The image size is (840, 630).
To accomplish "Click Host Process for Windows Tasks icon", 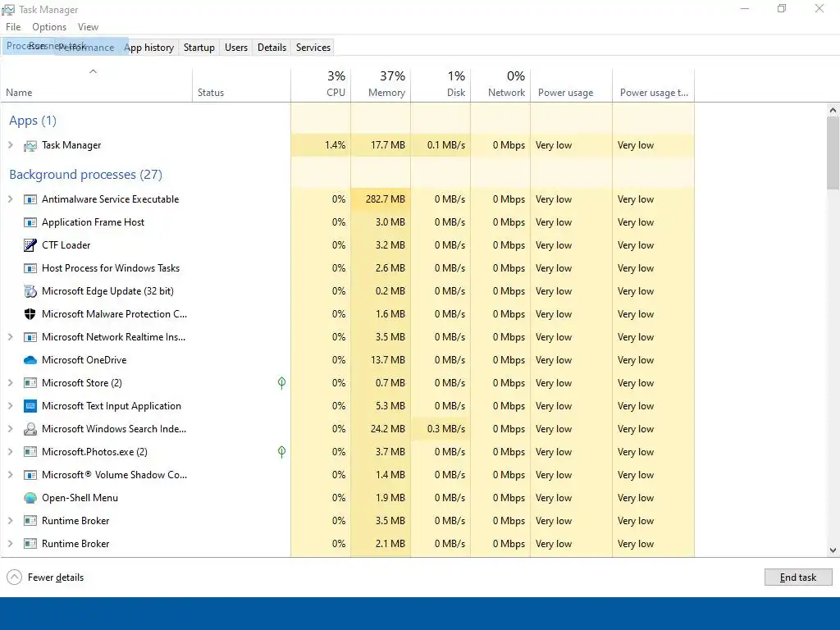I will (30, 268).
